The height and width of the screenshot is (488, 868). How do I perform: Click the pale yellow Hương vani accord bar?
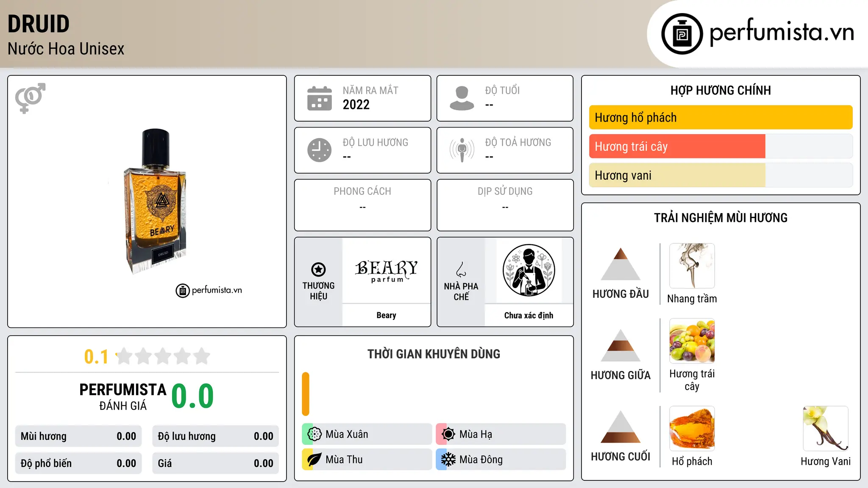(677, 175)
